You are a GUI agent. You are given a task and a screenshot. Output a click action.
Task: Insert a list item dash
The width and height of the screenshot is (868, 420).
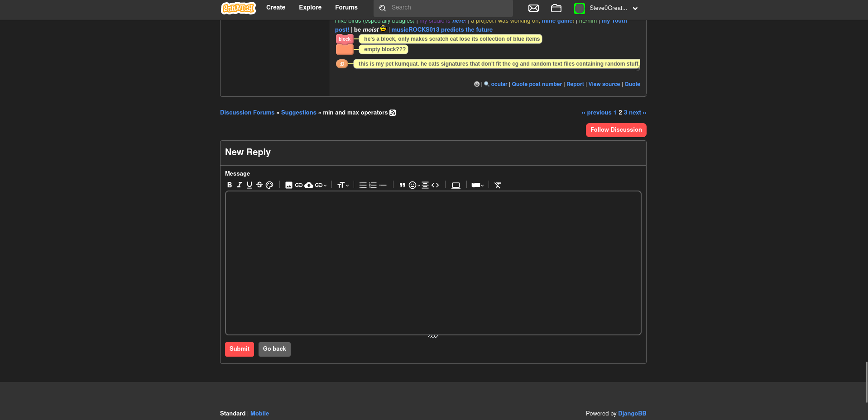point(383,185)
